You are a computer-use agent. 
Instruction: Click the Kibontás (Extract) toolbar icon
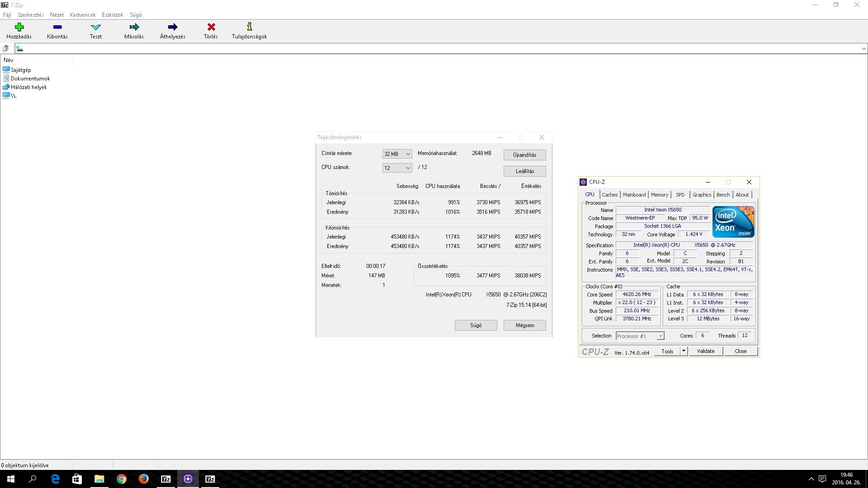click(57, 27)
